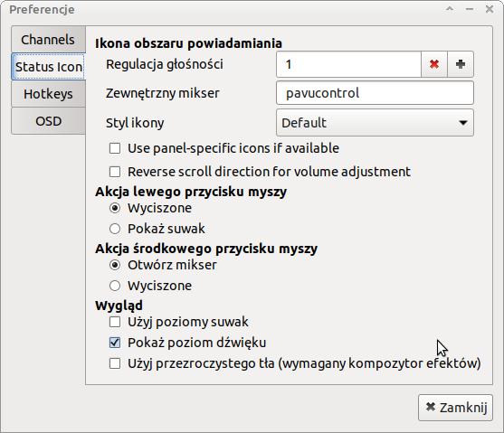Click the Styl ikony label

pos(135,123)
